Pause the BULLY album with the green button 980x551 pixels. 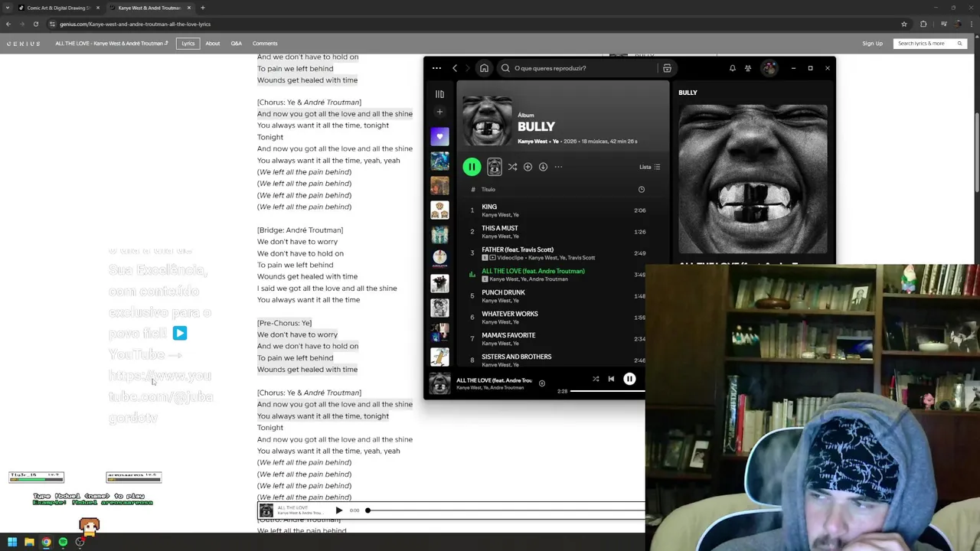point(472,167)
